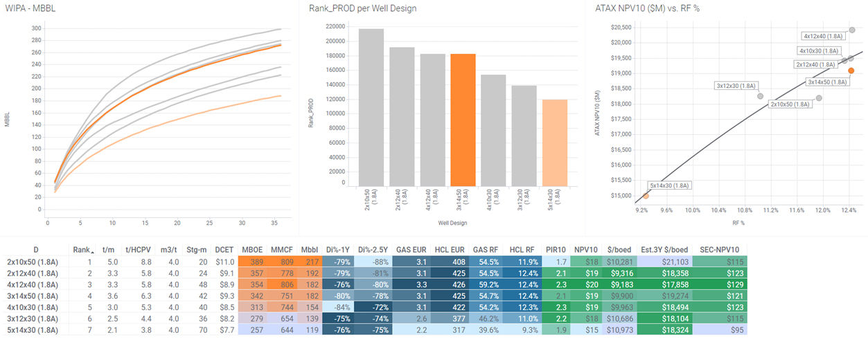This screenshot has width=868, height=346.
Task: Sort table by MBOE column header
Action: pyautogui.click(x=252, y=250)
